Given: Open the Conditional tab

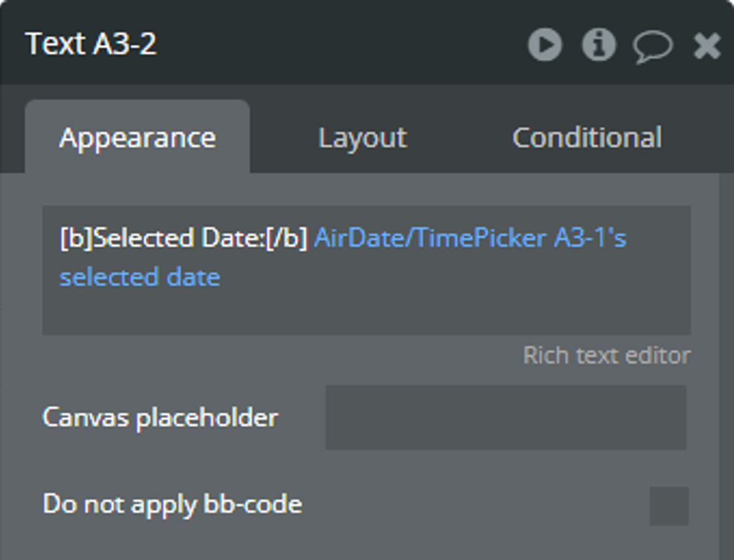Looking at the screenshot, I should pyautogui.click(x=587, y=137).
